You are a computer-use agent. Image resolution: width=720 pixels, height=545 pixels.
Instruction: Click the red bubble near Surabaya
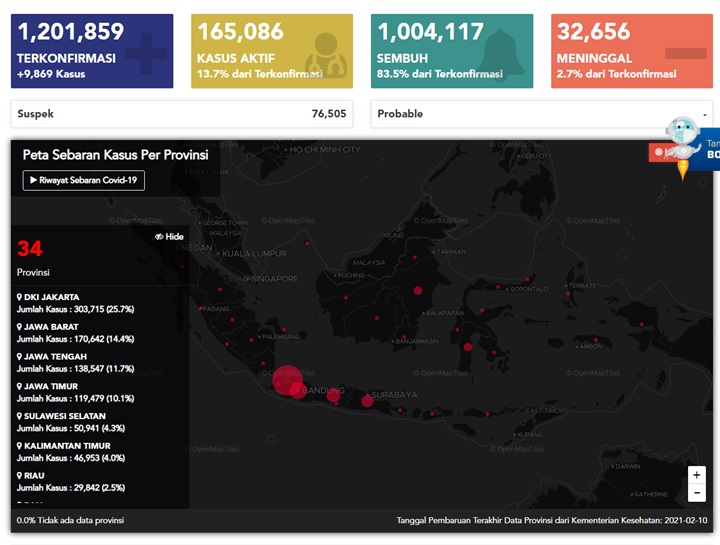coord(367,401)
